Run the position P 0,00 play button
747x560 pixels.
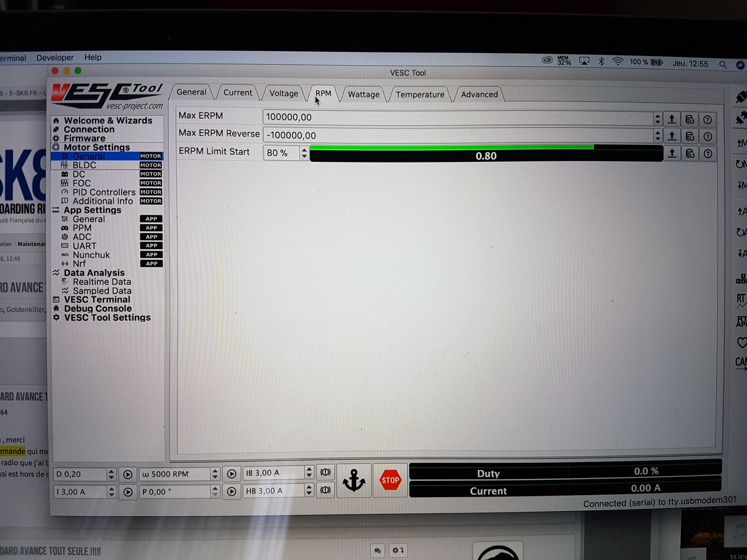tap(231, 491)
